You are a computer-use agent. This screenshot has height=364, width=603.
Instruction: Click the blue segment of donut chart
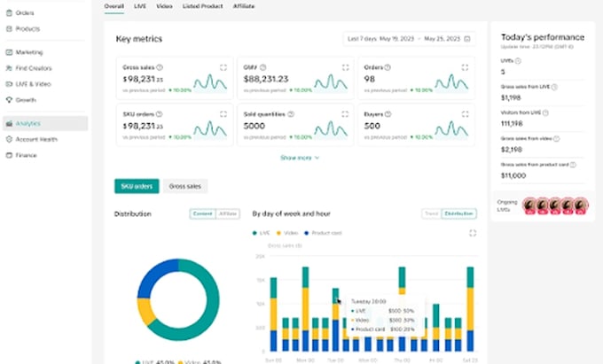[x=153, y=275]
